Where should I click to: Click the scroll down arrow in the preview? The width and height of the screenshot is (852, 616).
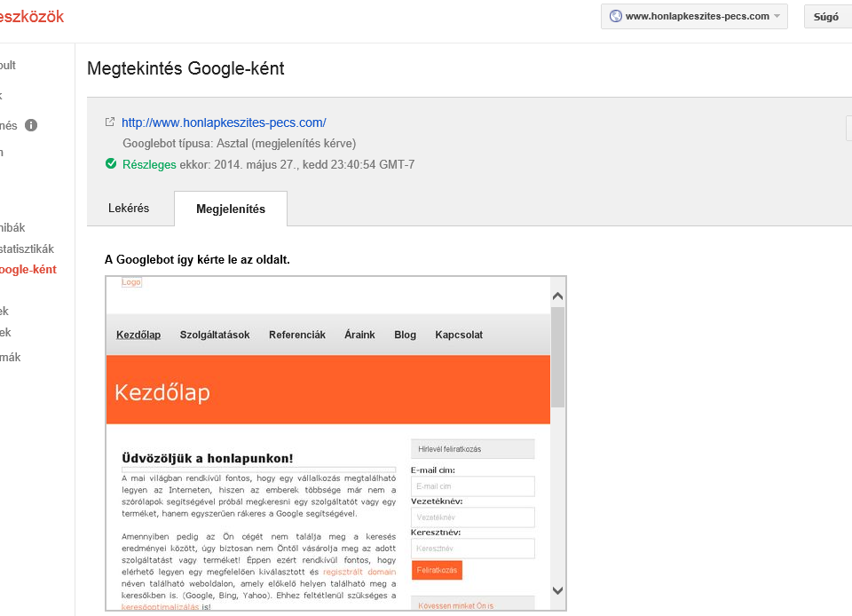pos(557,590)
